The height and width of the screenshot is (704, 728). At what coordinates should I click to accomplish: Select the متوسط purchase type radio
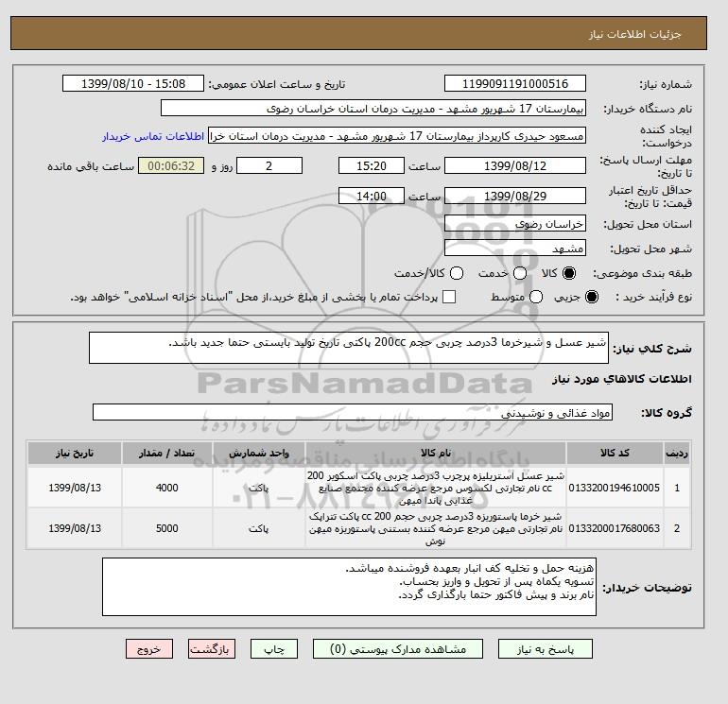click(x=536, y=297)
